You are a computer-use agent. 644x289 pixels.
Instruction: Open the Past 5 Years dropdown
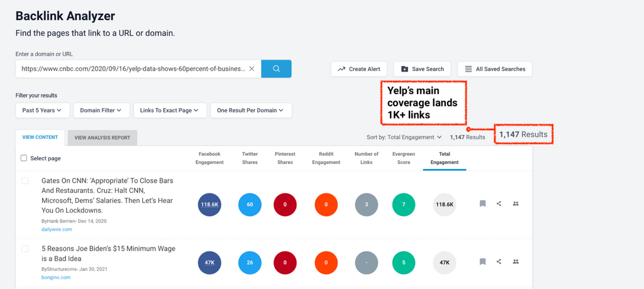pos(42,111)
